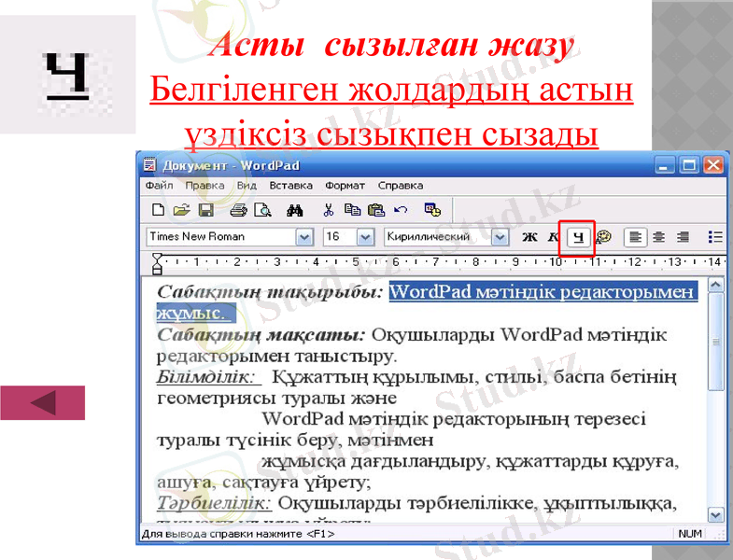733x560 pixels.
Task: Toggle bold with the Ж button
Action: [529, 237]
